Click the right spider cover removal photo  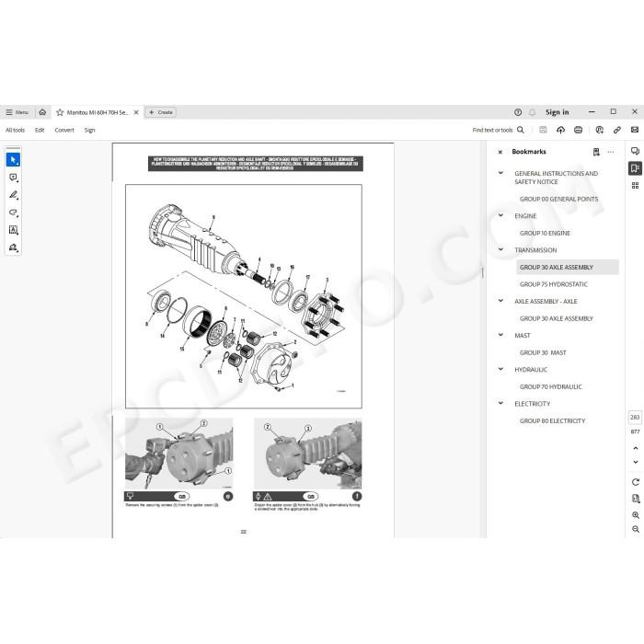pyautogui.click(x=307, y=454)
